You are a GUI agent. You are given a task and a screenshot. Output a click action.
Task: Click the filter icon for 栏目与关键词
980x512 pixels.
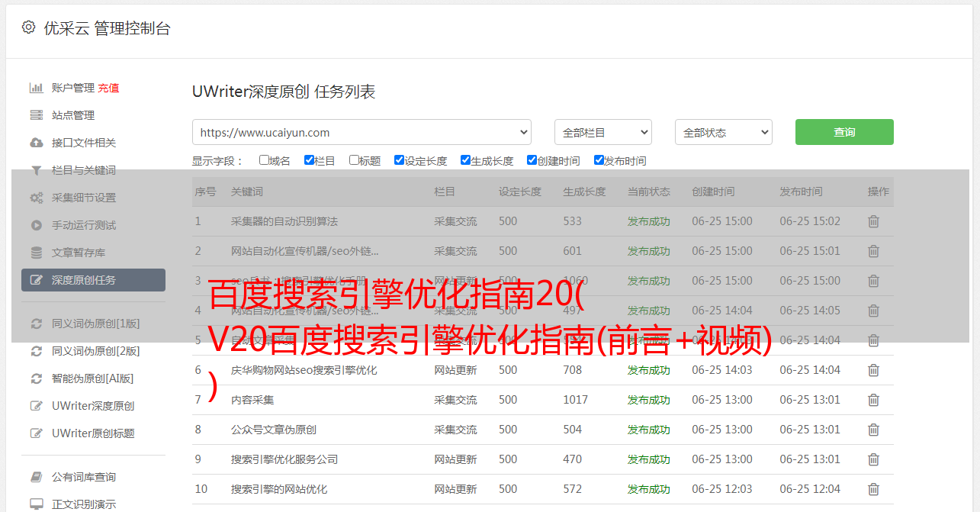pyautogui.click(x=36, y=170)
